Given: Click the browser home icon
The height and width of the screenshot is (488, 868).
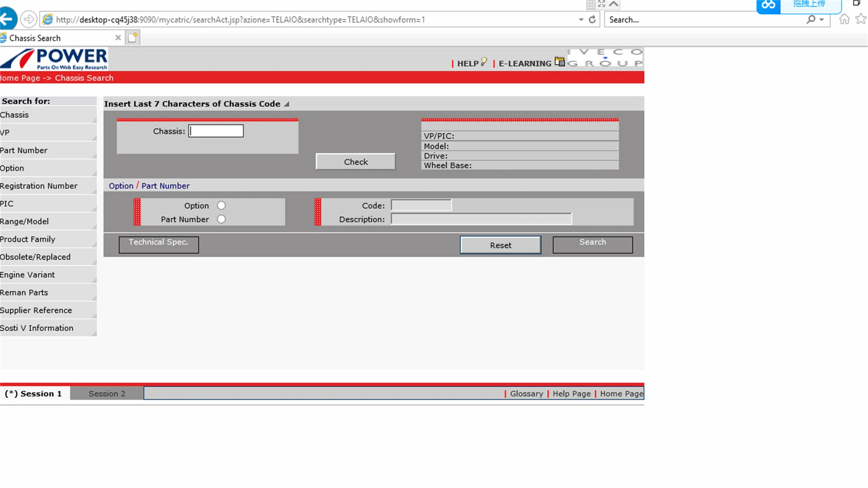Looking at the screenshot, I should [844, 19].
